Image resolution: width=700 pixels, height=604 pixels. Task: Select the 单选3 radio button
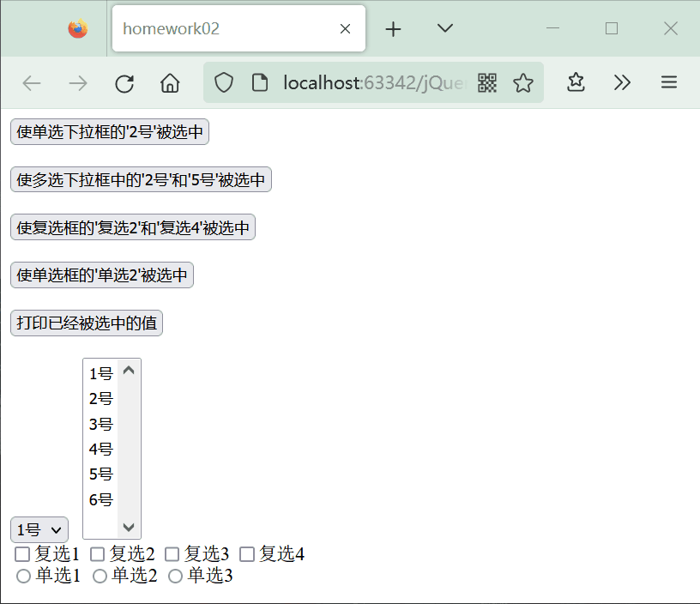pos(176,576)
